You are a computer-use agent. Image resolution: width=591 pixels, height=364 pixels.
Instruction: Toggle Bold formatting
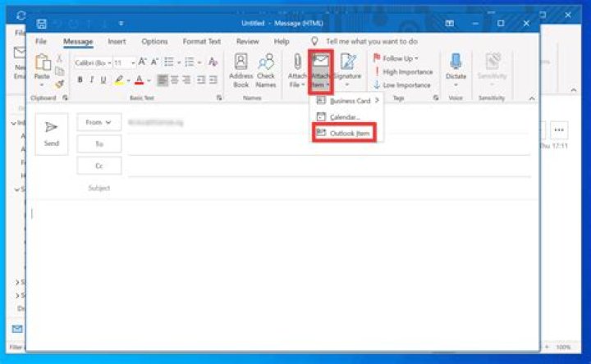pos(80,80)
